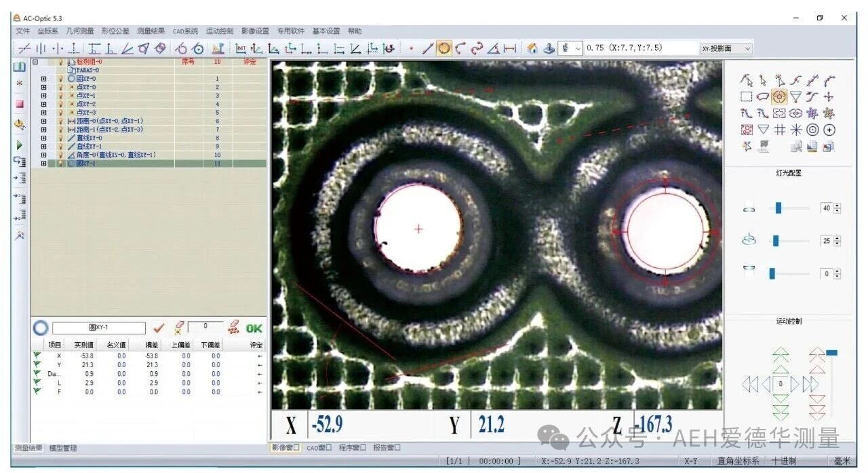Toggle the light bulb for 直线XY-0

pos(61,138)
